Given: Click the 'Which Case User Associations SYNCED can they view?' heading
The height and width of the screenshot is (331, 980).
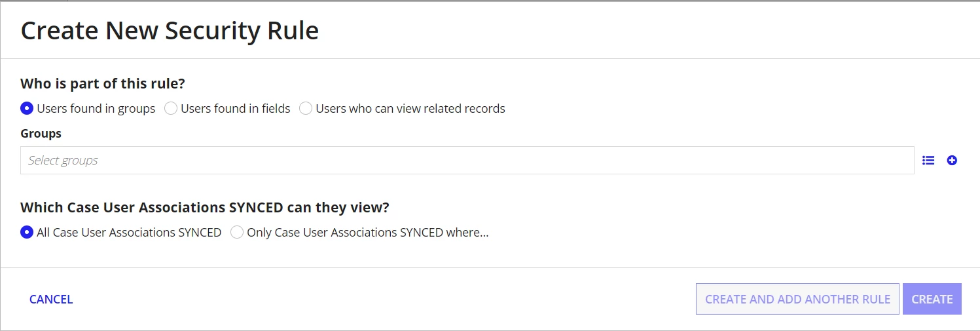Looking at the screenshot, I should pos(205,207).
